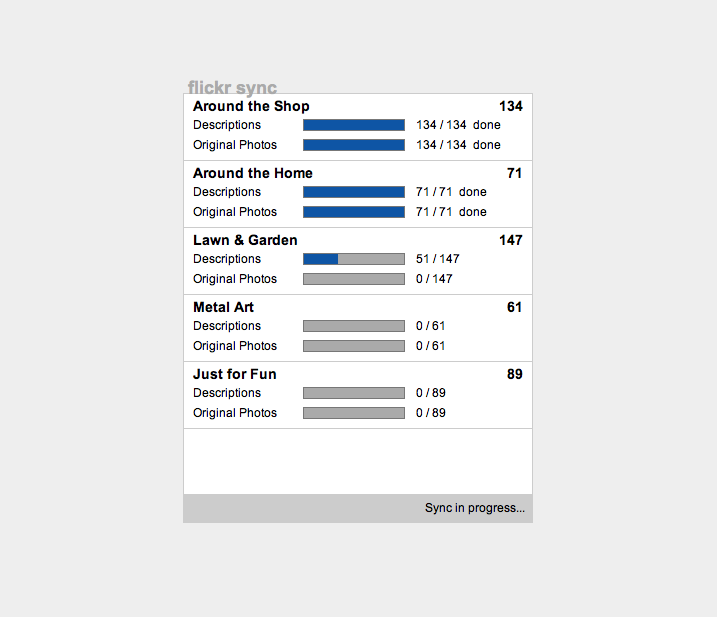
Task: Select the Lawn & Garden album heading
Action: (245, 240)
